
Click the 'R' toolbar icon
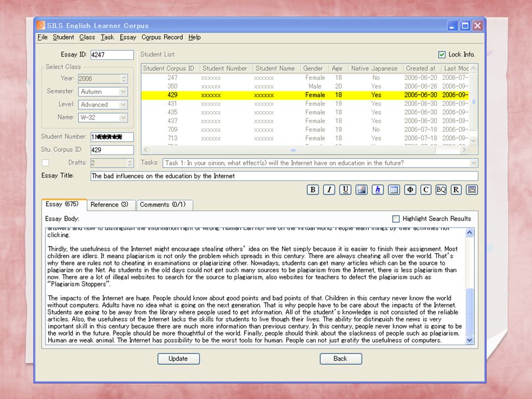click(x=456, y=190)
